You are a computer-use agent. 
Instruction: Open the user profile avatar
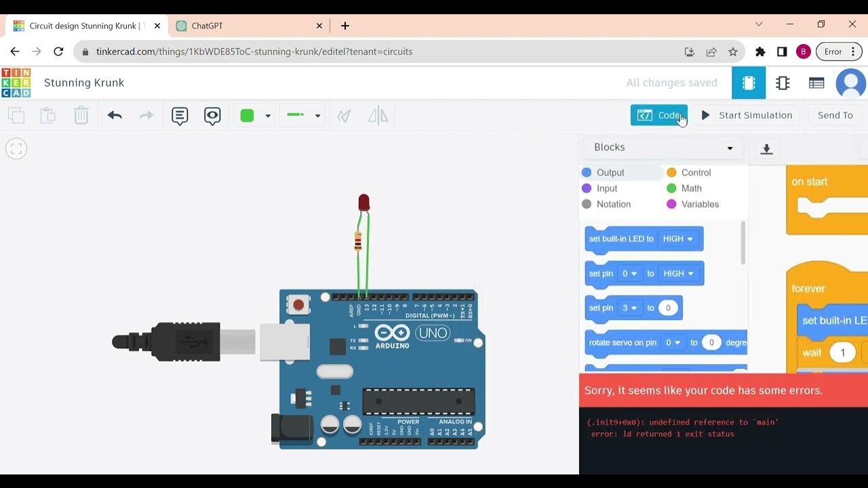[x=851, y=83]
